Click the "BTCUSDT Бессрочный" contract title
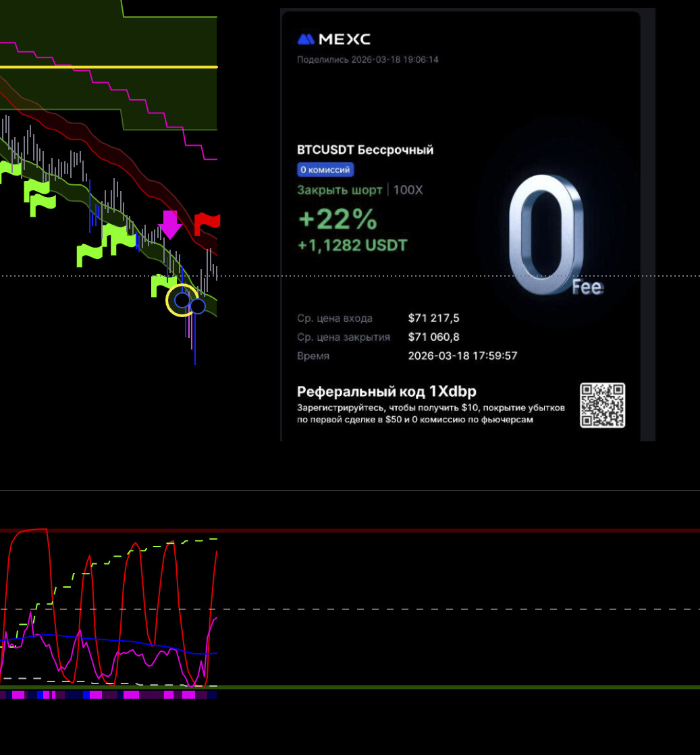700x755 pixels. pos(365,150)
